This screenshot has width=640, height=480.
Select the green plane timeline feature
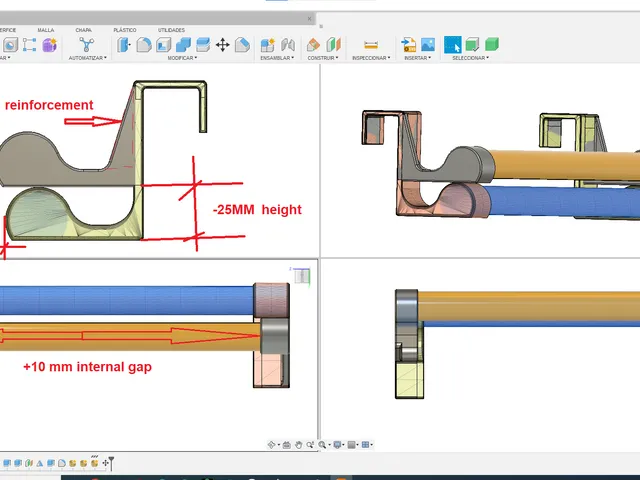pos(29,463)
